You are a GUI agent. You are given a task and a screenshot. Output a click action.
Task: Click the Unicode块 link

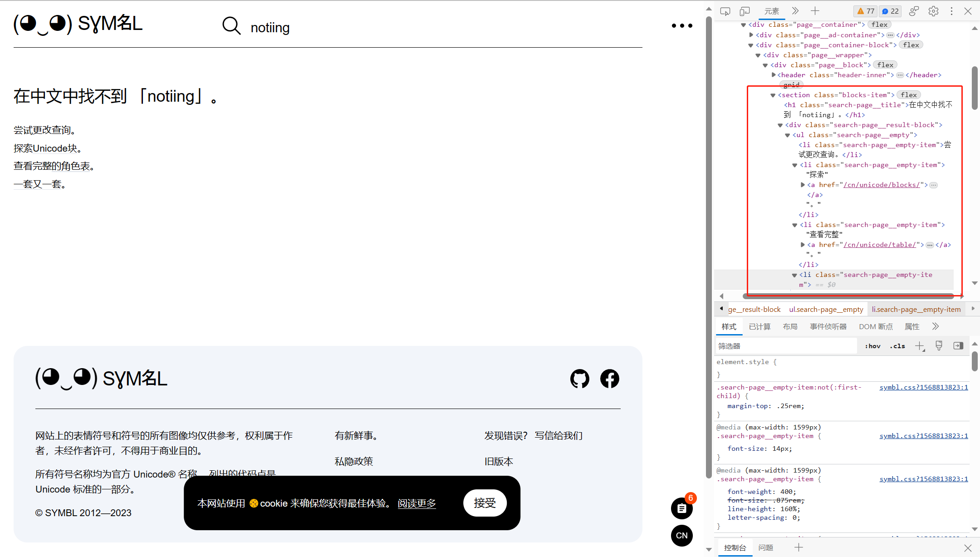coord(55,148)
